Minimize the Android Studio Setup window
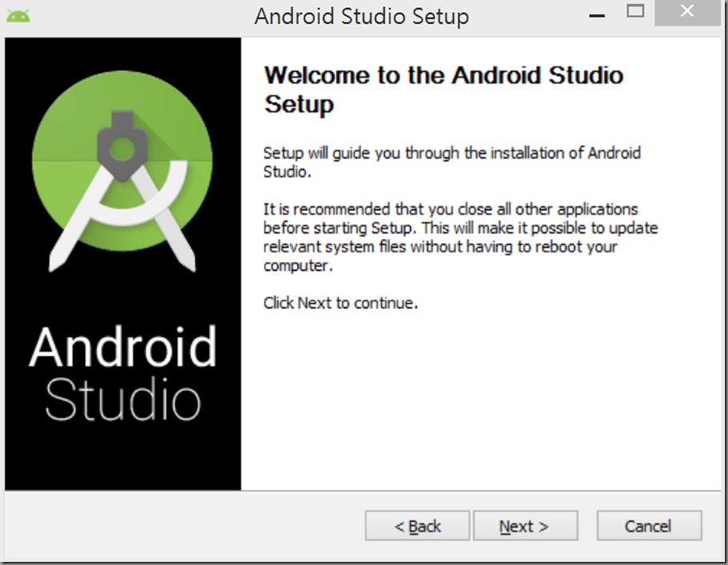This screenshot has width=728, height=565. [597, 15]
